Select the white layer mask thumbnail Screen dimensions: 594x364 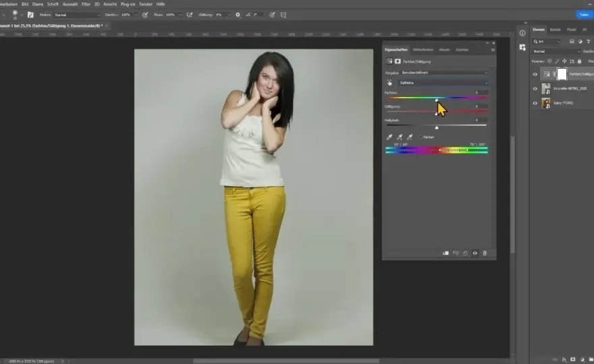coord(562,74)
